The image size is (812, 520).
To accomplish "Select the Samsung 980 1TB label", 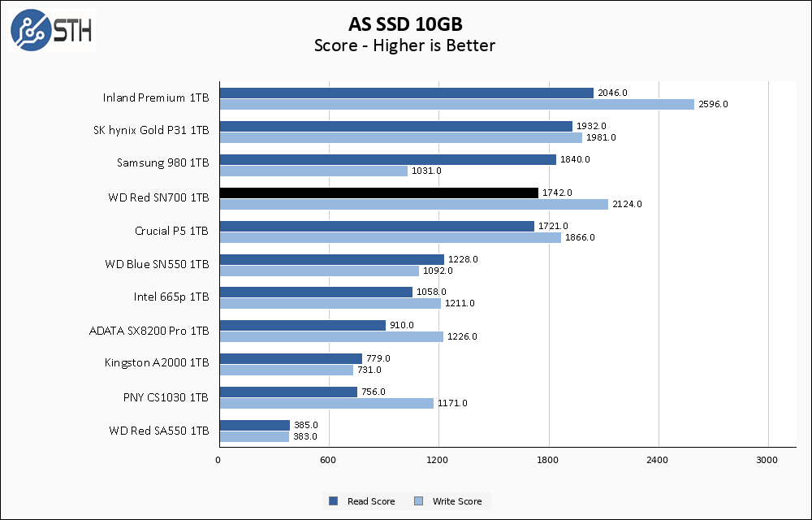I will coord(163,162).
